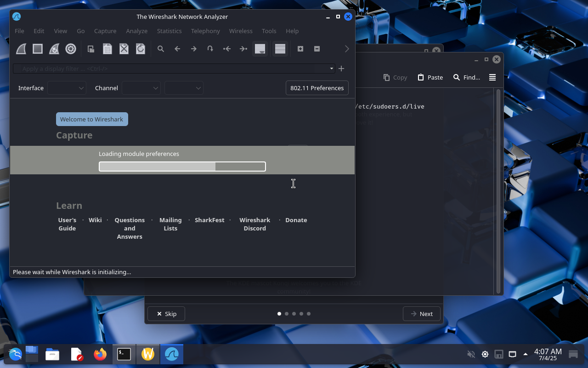
Task: Open the Wireshark Discord link
Action: [x=255, y=224]
